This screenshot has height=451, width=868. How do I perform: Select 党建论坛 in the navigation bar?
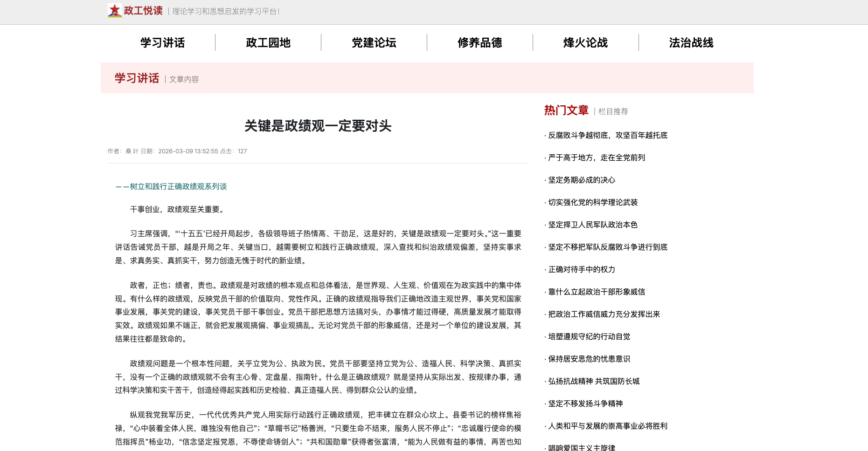(374, 43)
